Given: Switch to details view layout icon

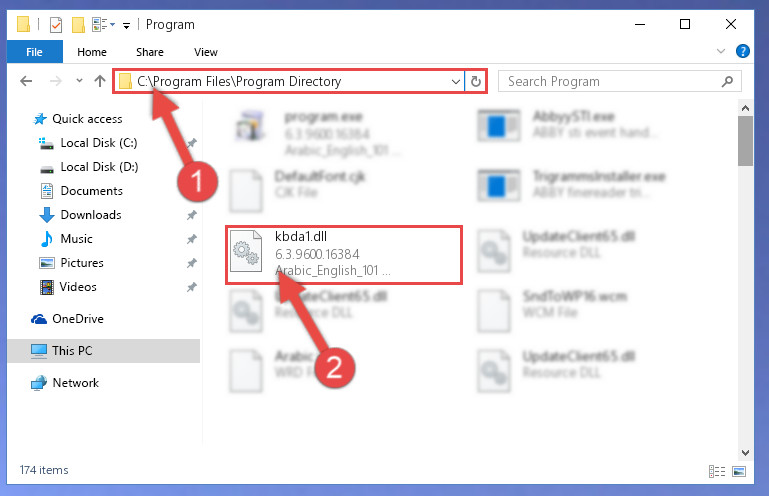Looking at the screenshot, I should pyautogui.click(x=717, y=471).
